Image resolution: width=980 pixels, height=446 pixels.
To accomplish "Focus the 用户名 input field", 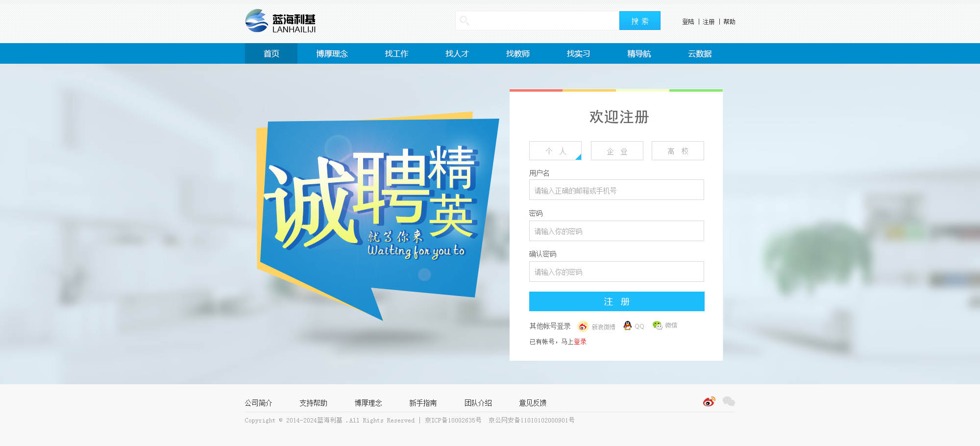I will coord(616,190).
